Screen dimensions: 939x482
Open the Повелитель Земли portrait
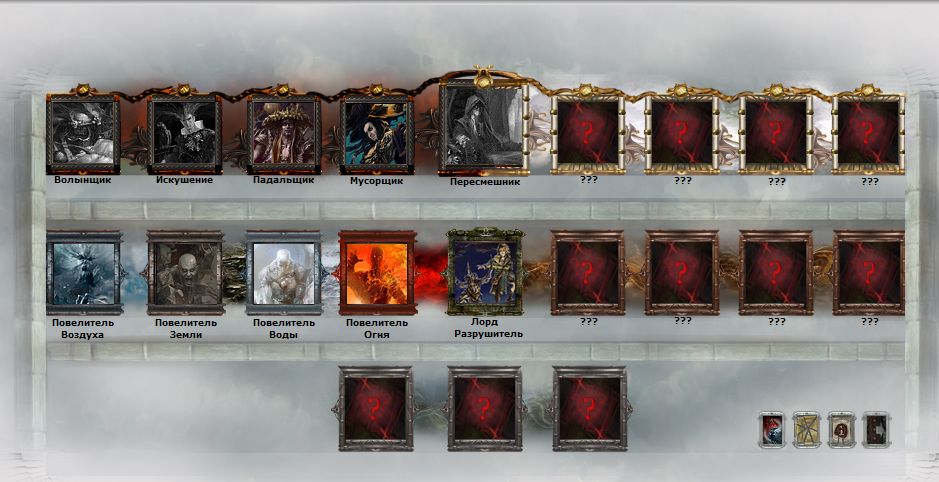point(186,272)
